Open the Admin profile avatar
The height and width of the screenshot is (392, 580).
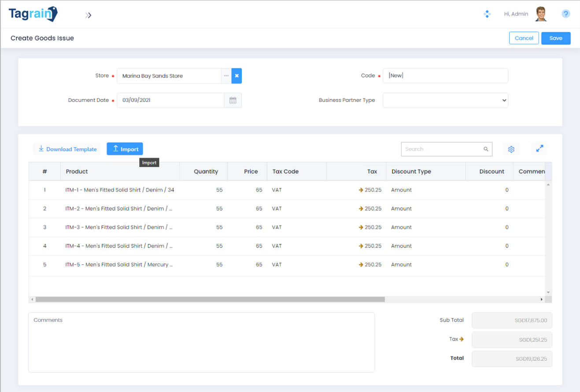[541, 14]
